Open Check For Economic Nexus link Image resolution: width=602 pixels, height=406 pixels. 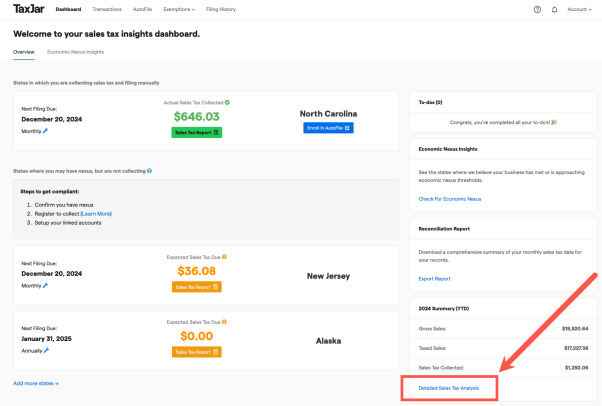coord(450,199)
